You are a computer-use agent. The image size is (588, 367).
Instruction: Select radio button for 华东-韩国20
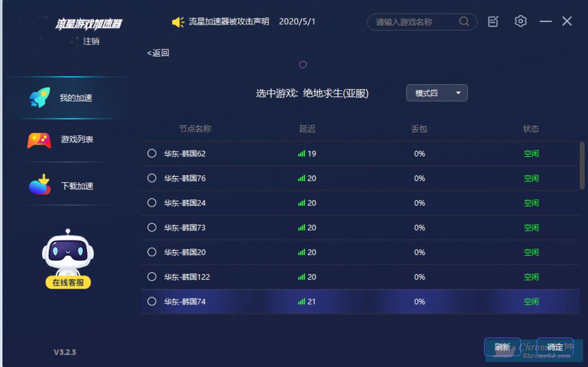point(152,252)
